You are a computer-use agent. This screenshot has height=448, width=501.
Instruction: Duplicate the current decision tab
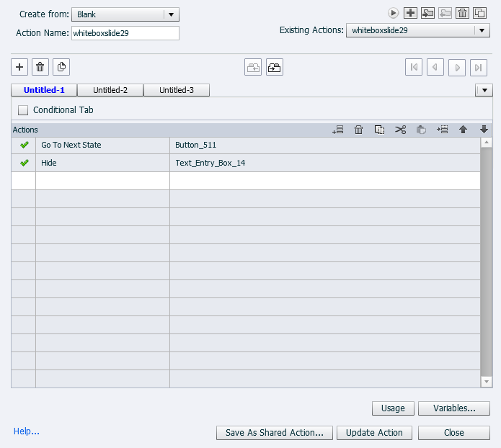(x=61, y=67)
